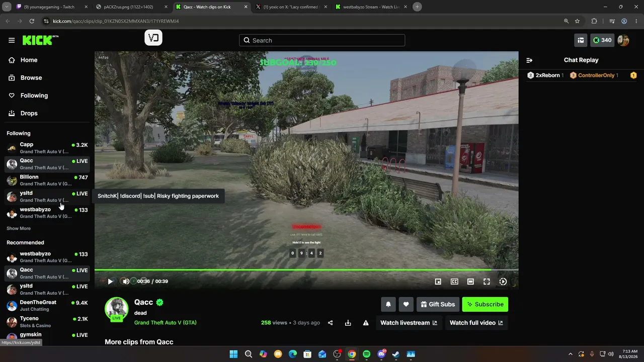
Task: Open Tyceno in Recommended list
Action: 47,322
